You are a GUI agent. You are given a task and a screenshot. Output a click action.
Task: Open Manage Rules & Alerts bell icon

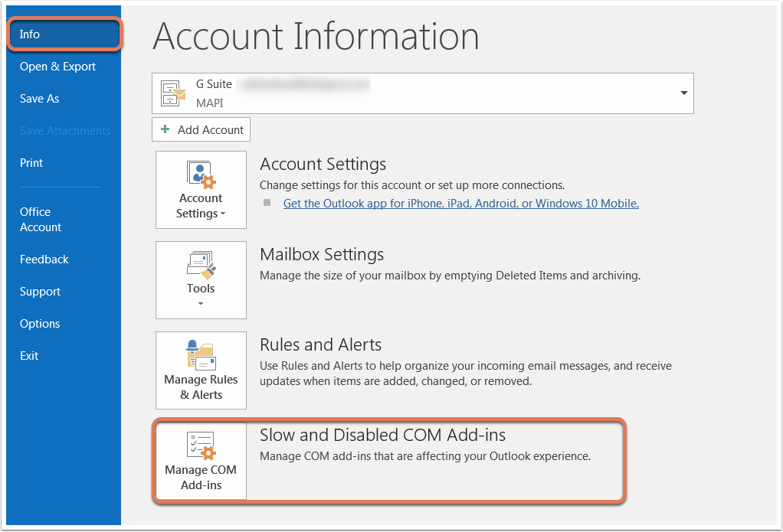pos(201,356)
